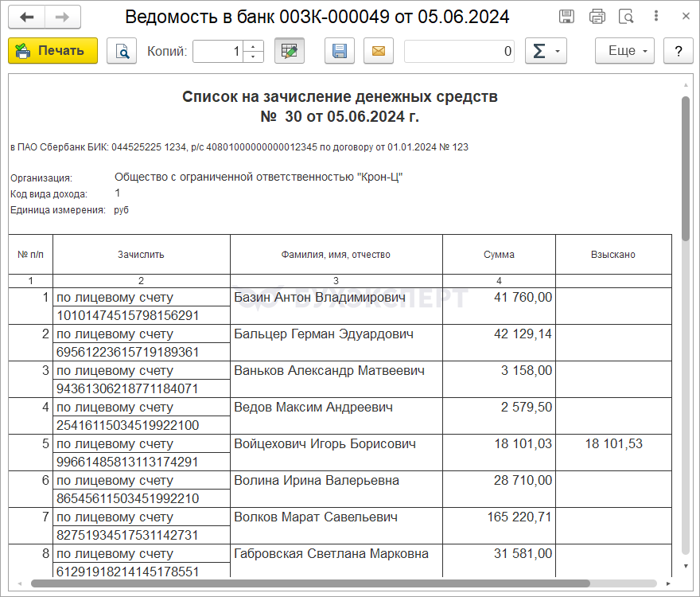Send by email using the envelope icon
700x597 pixels.
[x=379, y=51]
